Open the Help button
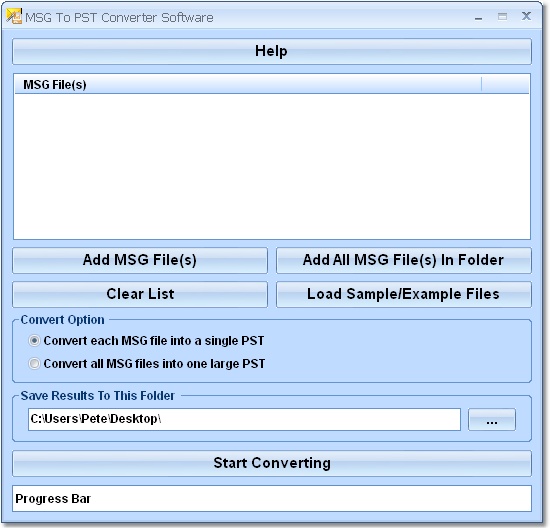 pos(272,51)
